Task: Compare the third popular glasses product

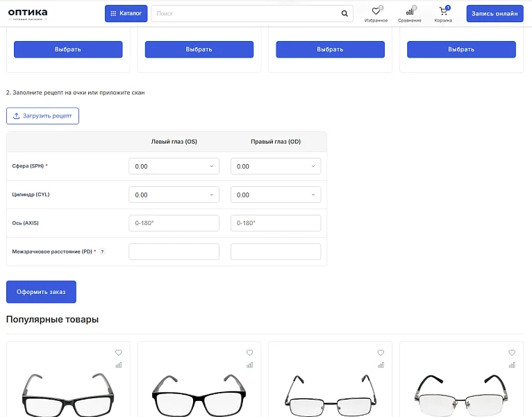Action: pyautogui.click(x=381, y=365)
